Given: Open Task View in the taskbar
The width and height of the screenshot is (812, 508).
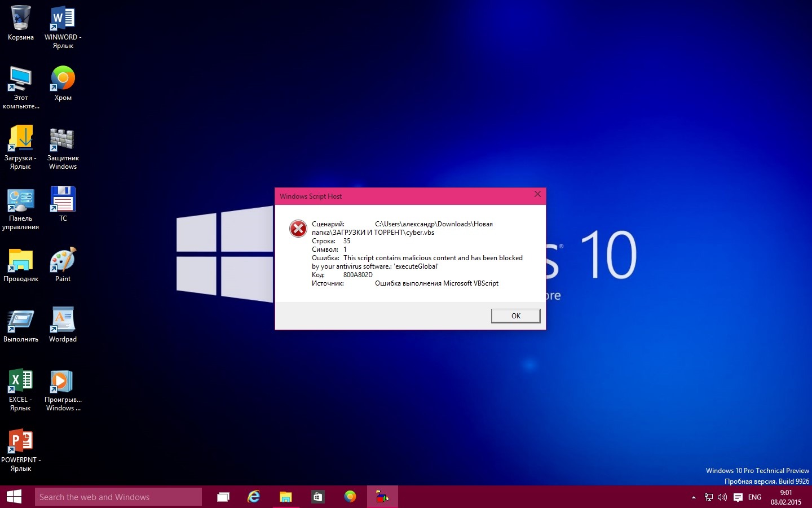Looking at the screenshot, I should [x=223, y=497].
